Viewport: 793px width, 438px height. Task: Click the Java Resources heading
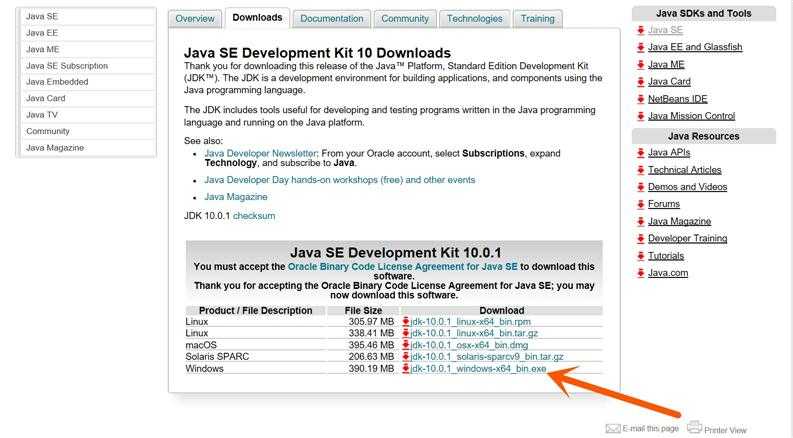tap(703, 137)
